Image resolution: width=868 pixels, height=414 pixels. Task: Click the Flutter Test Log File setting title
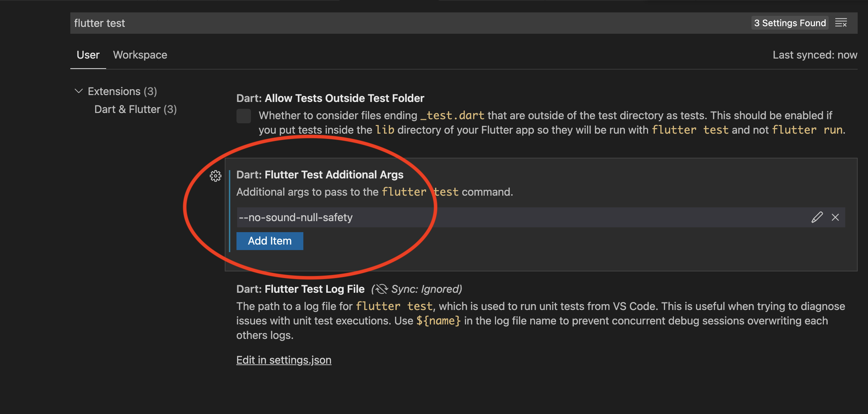(300, 289)
